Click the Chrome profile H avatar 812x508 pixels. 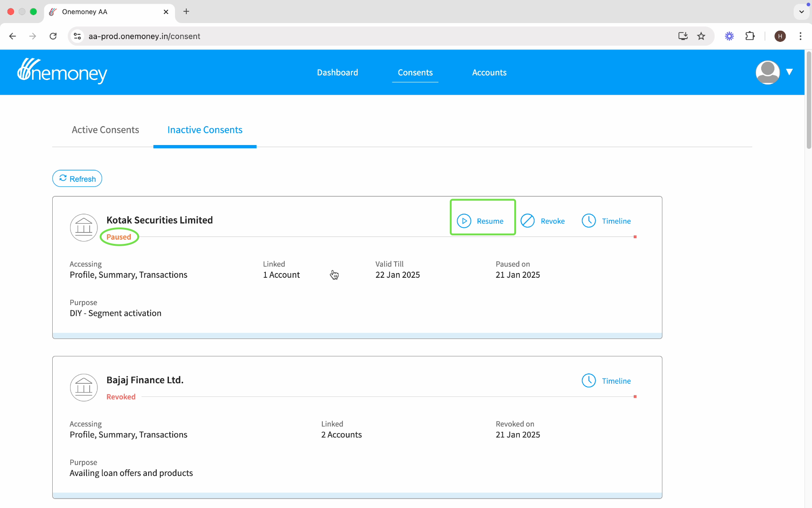click(x=780, y=36)
